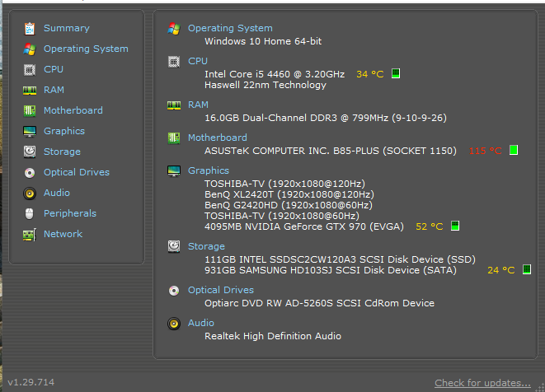Click the Graphics monitor icon in sidebar
Screen dimensions: 545x392
tap(30, 132)
